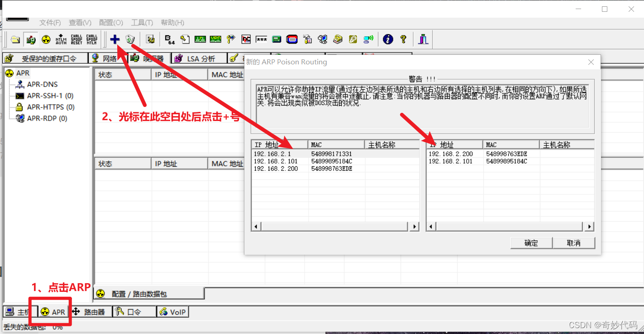Click the yellow question mark Help icon
The width and height of the screenshot is (644, 334).
pyautogui.click(x=403, y=39)
